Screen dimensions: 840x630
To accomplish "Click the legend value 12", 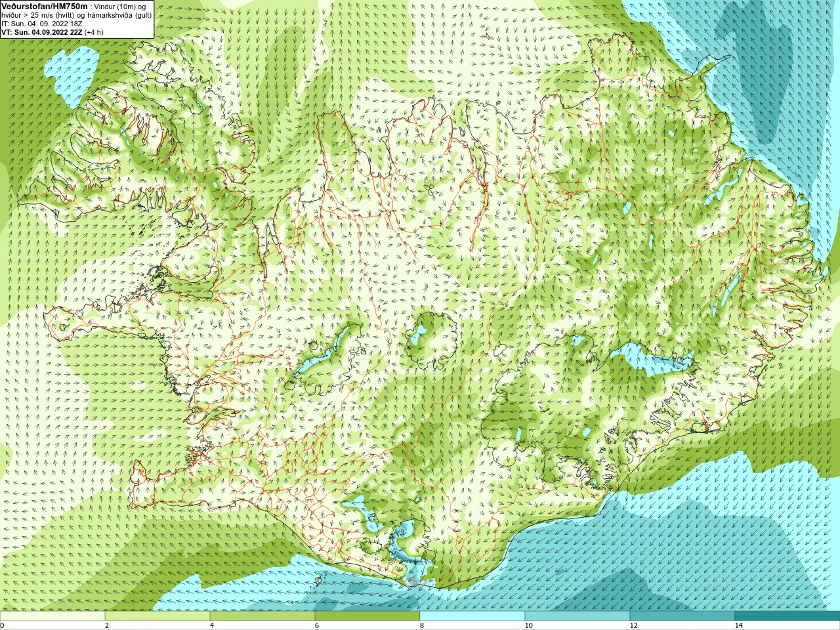I will point(633,625).
